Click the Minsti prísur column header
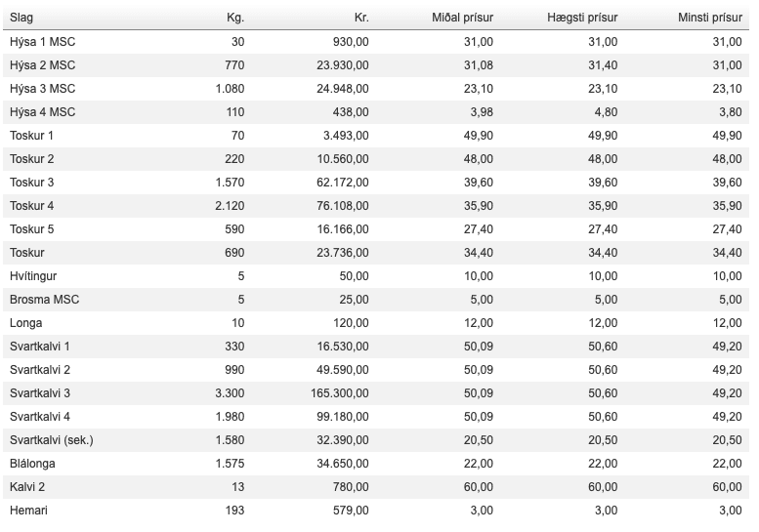This screenshot has height=532, width=759. 709,18
